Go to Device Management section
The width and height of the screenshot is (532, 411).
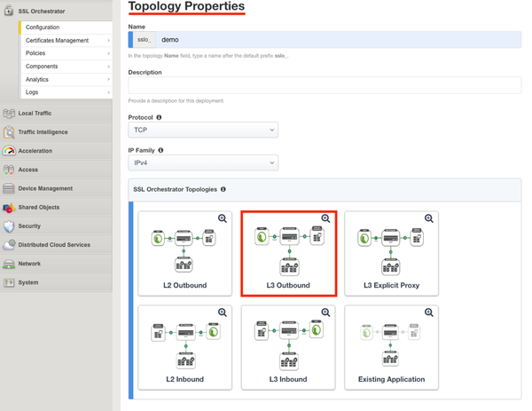coord(45,188)
